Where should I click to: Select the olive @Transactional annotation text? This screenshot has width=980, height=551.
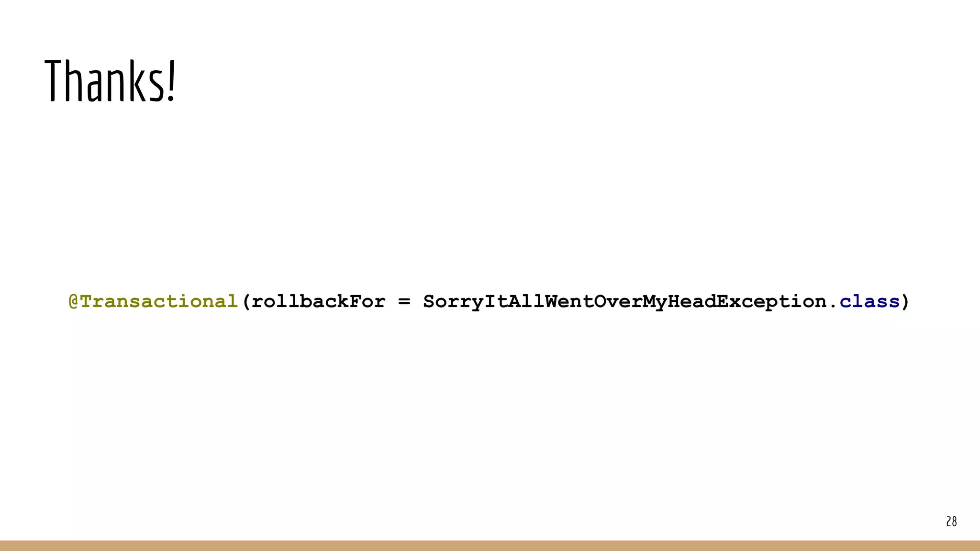coord(154,301)
